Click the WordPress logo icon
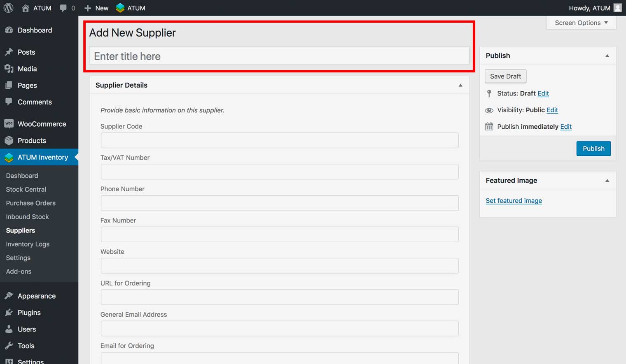This screenshot has width=626, height=364. [8, 8]
